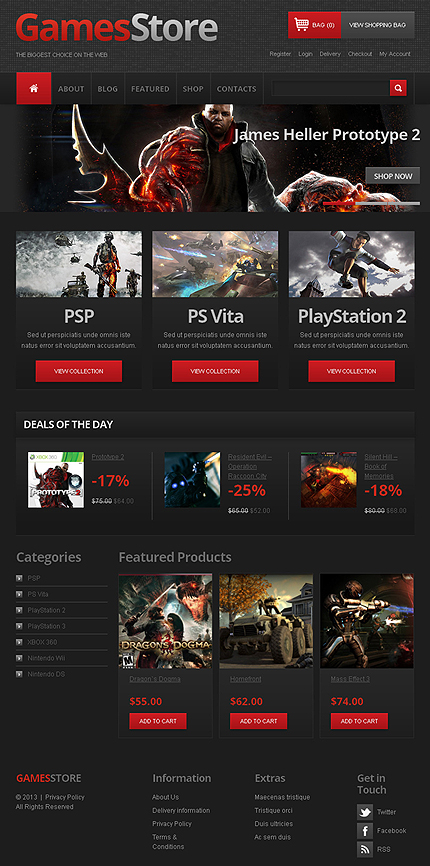Open the RSS feed icon

pyautogui.click(x=365, y=849)
